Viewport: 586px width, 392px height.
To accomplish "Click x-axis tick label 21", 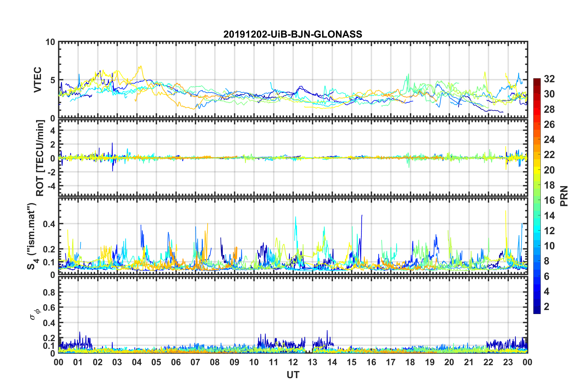I will point(469,362).
